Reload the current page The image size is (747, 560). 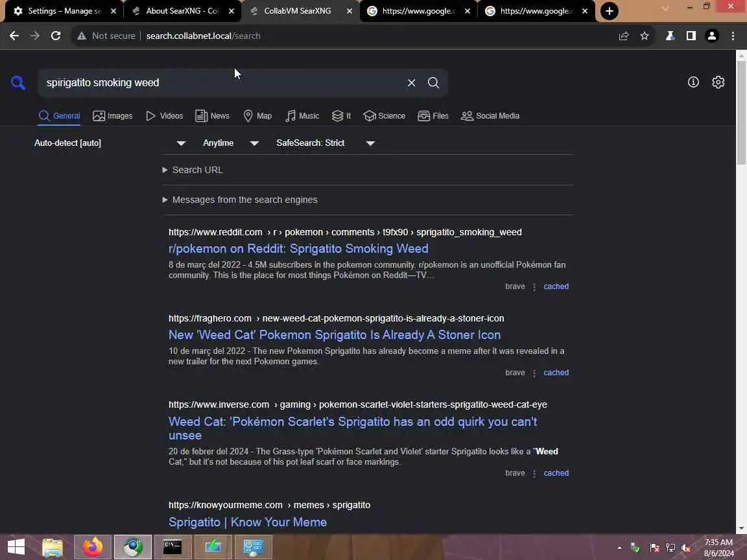56,36
